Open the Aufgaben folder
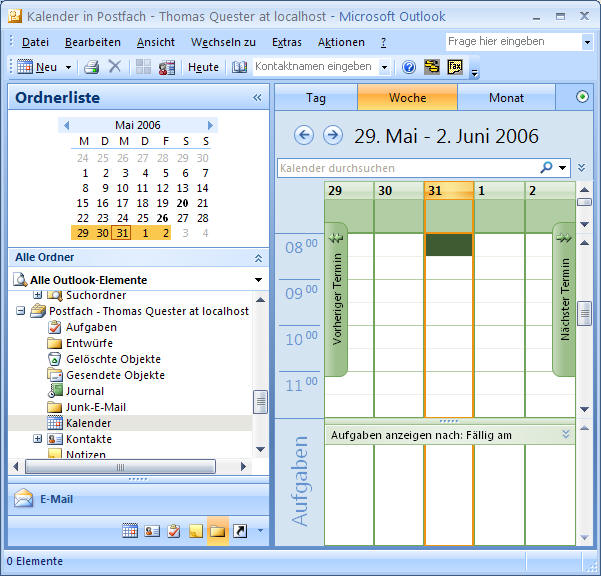601x576 pixels. (x=91, y=327)
